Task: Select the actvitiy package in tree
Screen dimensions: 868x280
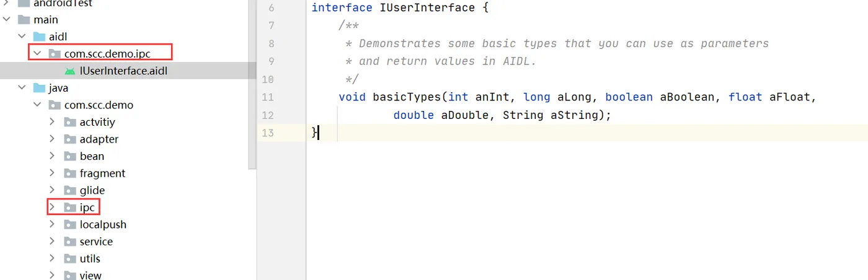Action: coord(97,123)
